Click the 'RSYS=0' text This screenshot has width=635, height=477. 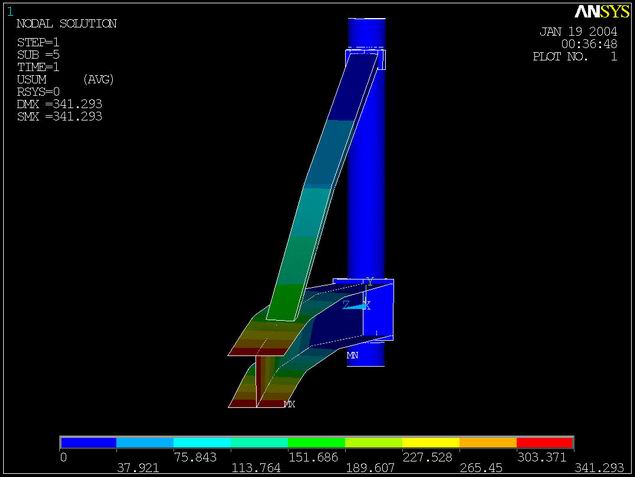click(x=38, y=92)
